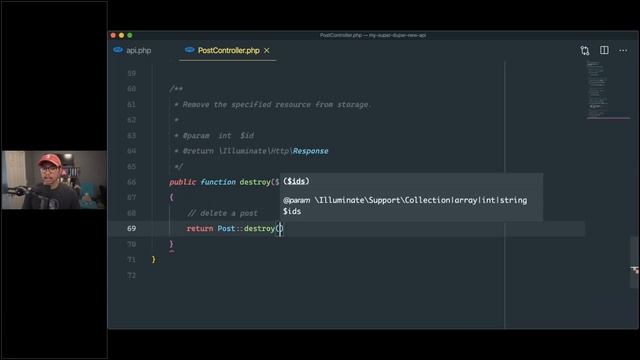Click the closing yellow brace on line 71
Viewport: 640px width, 360px height.
pyautogui.click(x=153, y=260)
